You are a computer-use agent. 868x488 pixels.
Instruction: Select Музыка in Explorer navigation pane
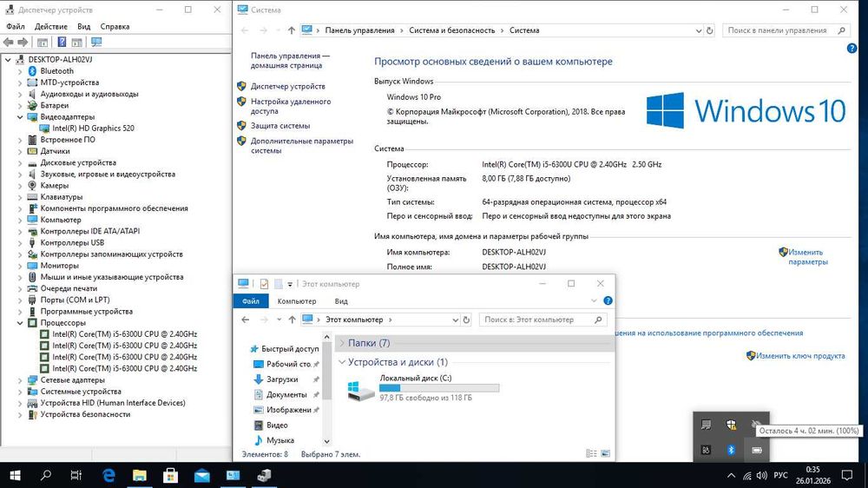280,440
